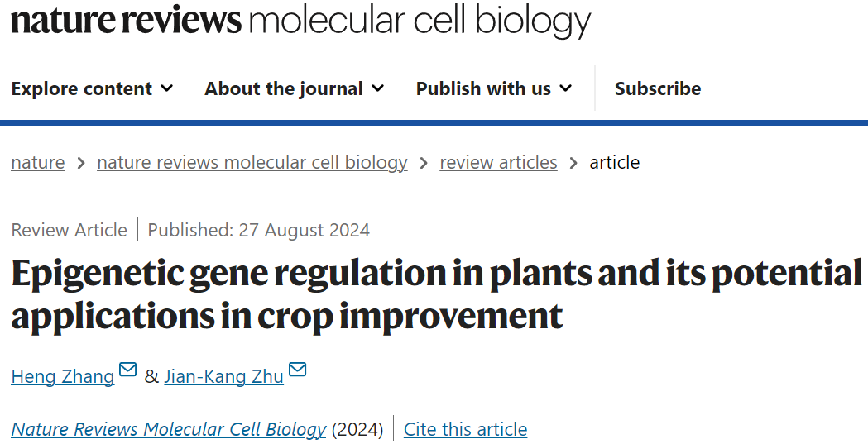868x444 pixels.
Task: Click the down arrow beside Publish with us
Action: coord(565,88)
